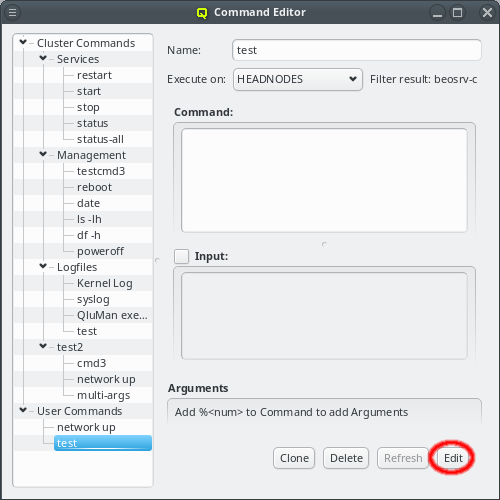Screen dimensions: 500x500
Task: Collapse the Logfiles group arrow
Action: pos(43,266)
